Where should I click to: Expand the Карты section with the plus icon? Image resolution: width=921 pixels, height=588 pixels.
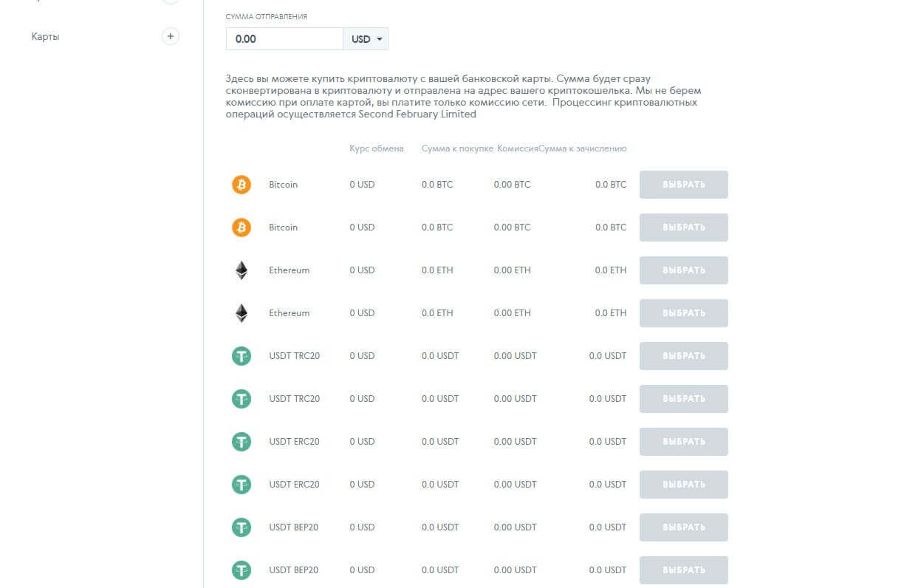pyautogui.click(x=171, y=36)
